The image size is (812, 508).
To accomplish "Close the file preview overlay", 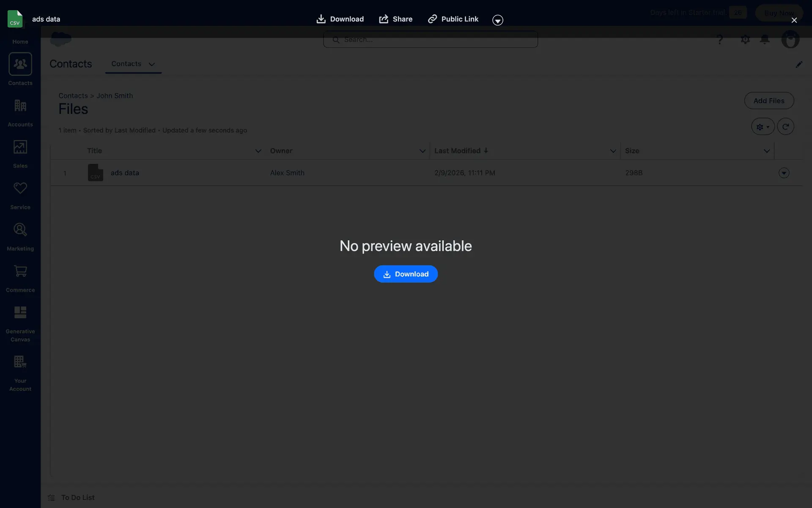I will click(794, 20).
